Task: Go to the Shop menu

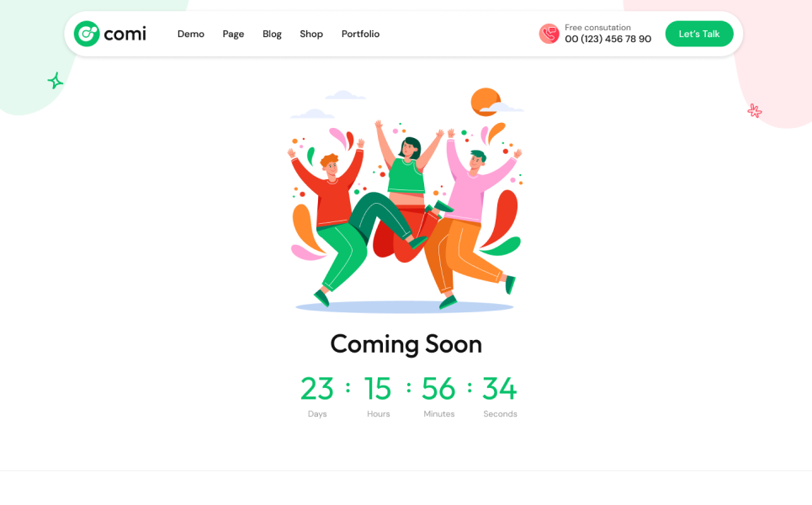Action: click(x=311, y=35)
